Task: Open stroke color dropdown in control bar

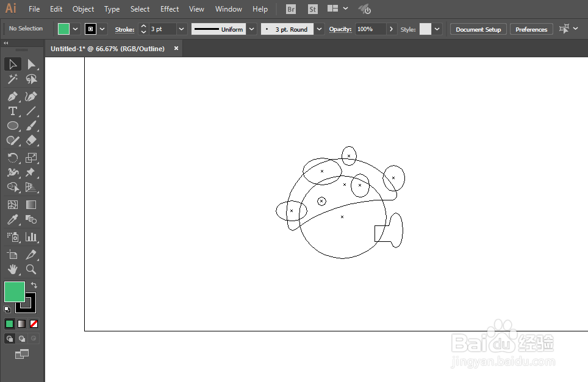Action: (x=102, y=29)
